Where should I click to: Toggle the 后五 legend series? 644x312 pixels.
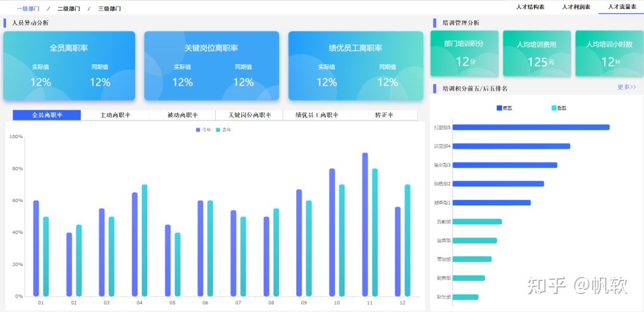(559, 108)
